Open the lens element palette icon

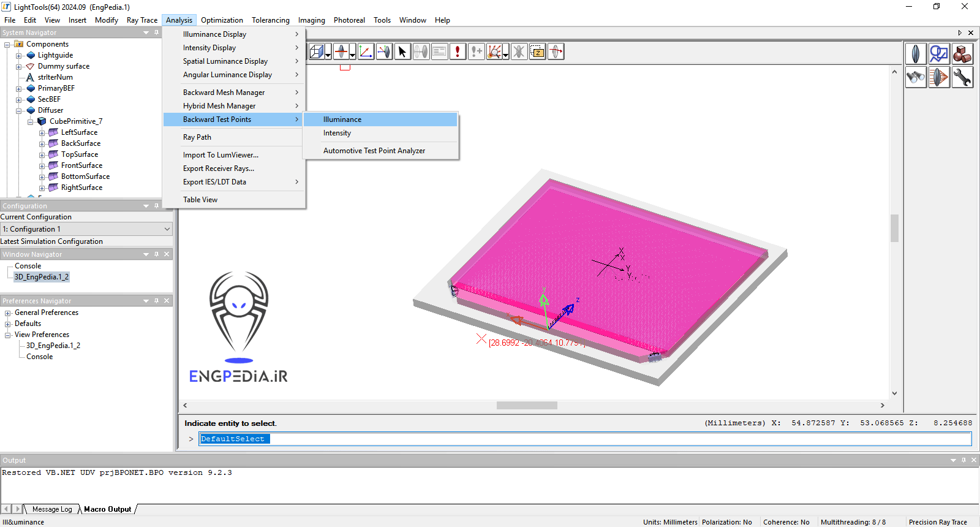coord(916,54)
